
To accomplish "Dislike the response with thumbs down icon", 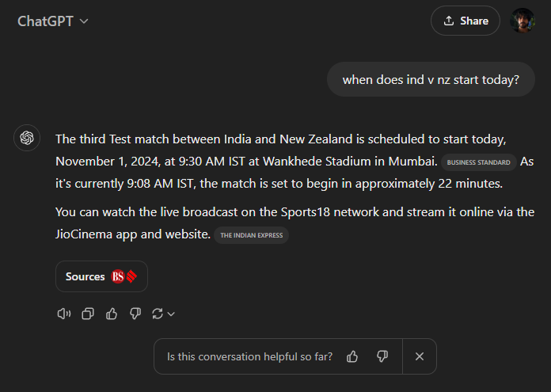I will click(135, 314).
